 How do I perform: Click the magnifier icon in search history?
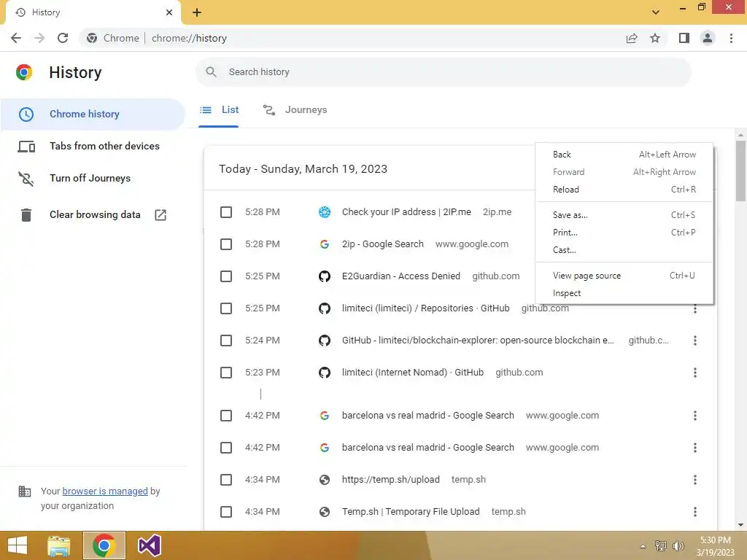(211, 72)
